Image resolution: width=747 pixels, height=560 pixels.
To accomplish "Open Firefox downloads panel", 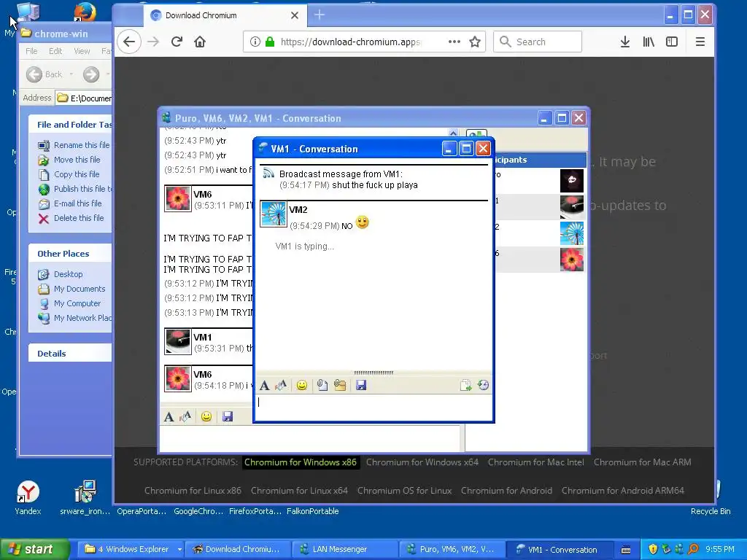I will point(625,42).
